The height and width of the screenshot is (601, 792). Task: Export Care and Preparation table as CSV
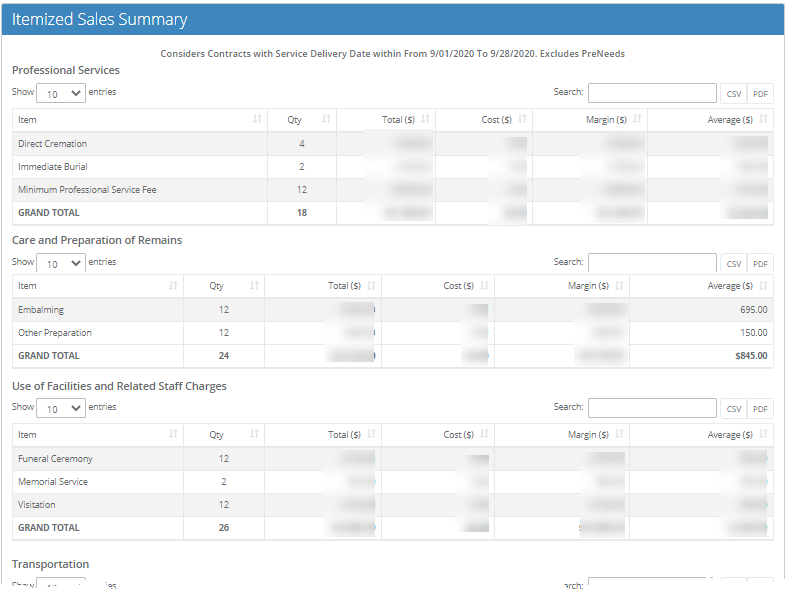[x=733, y=264]
